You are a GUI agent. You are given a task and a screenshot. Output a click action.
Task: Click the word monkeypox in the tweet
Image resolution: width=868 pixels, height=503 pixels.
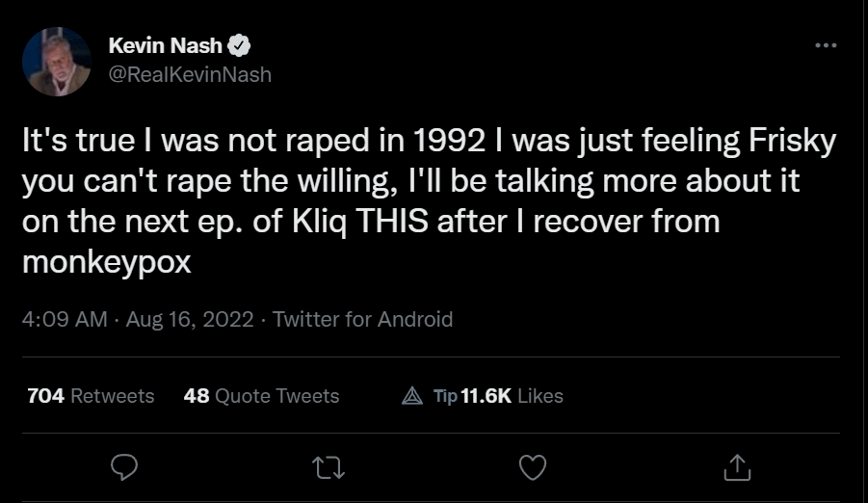[x=106, y=262]
